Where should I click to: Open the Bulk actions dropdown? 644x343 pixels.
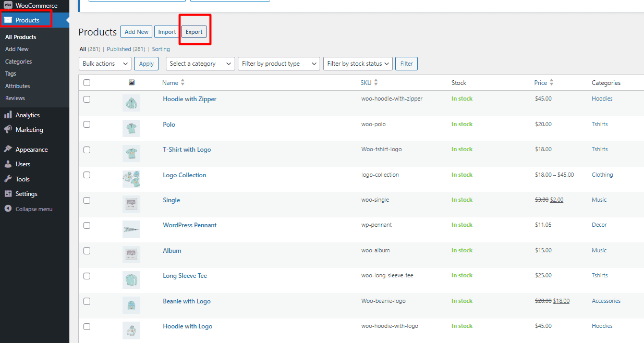coord(105,63)
